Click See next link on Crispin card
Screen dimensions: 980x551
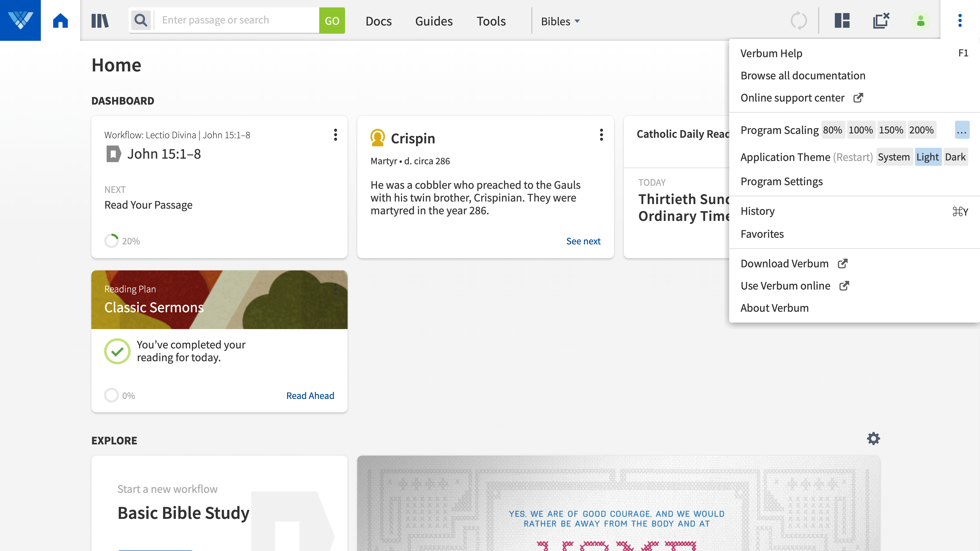[x=583, y=241]
